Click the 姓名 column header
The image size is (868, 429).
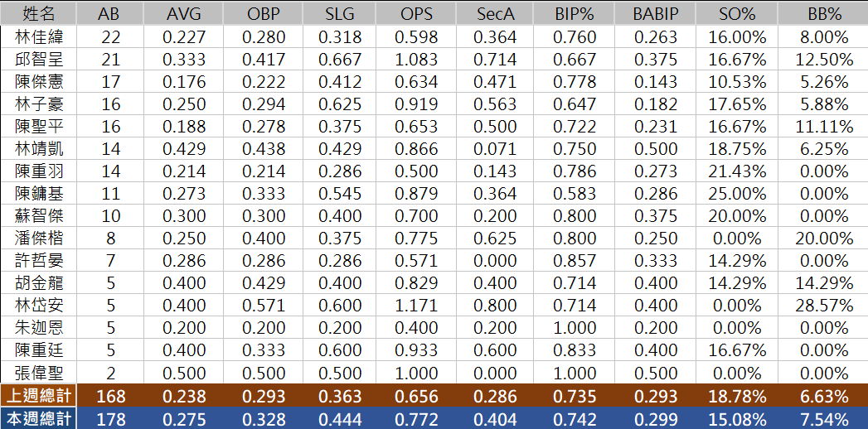38,13
